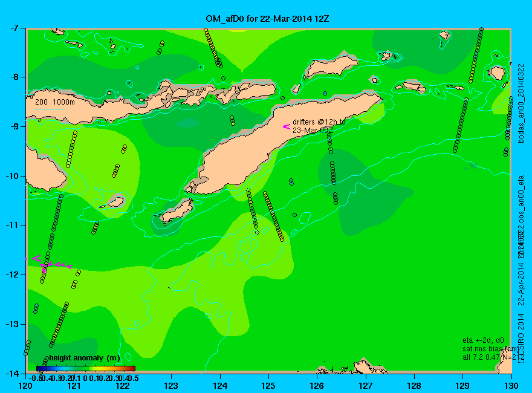Click the height anomaly color bar
This screenshot has height=393, width=532.
86,368
